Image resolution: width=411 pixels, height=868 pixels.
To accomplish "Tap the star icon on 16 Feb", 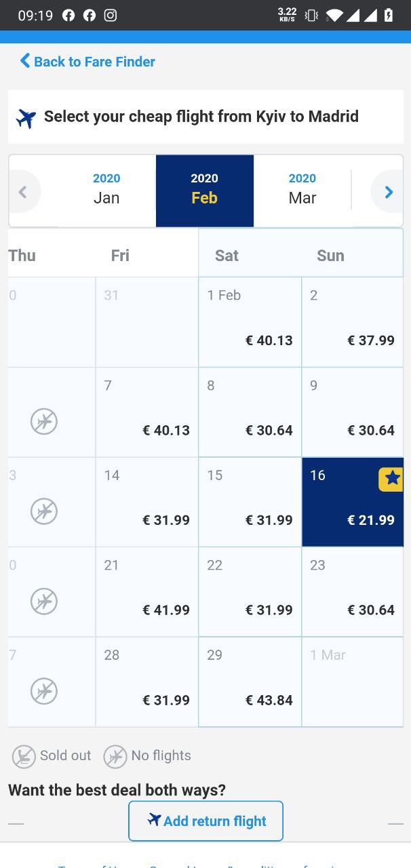I will click(x=392, y=479).
